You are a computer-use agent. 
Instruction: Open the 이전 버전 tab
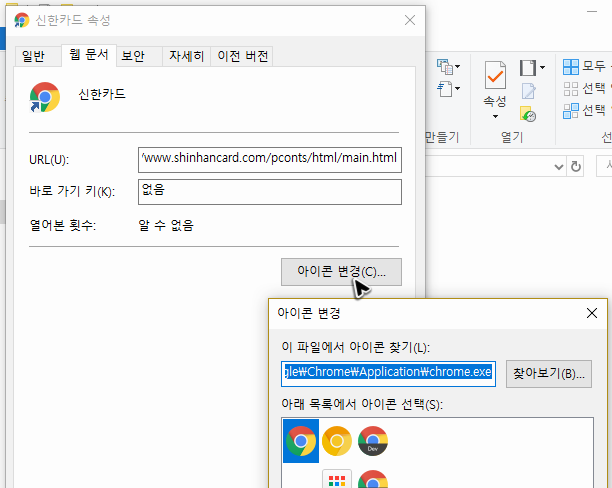coord(243,56)
